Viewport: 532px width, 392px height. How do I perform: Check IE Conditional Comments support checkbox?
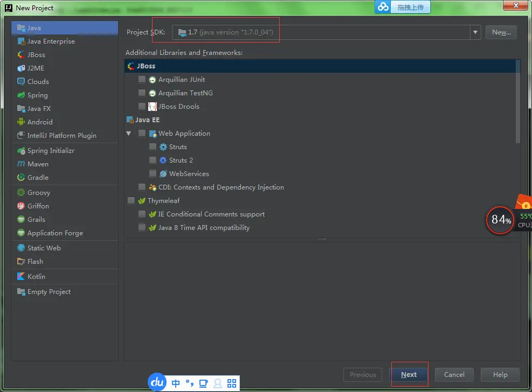point(142,214)
